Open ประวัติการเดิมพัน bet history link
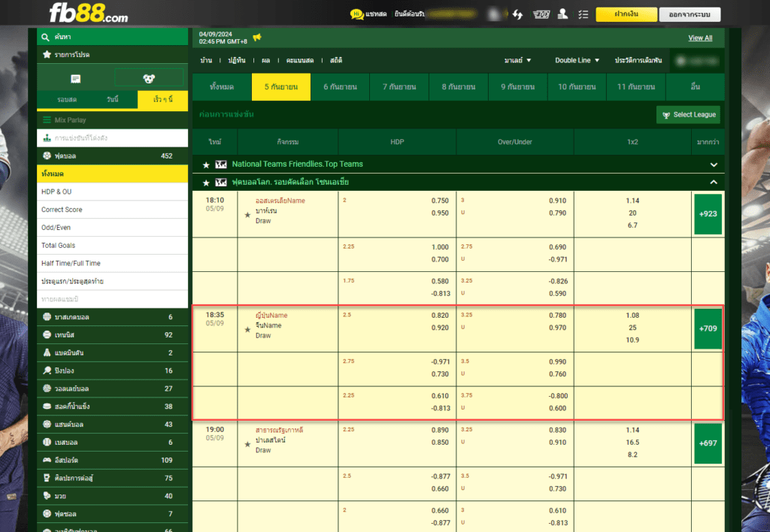Viewport: 770px width, 532px height. point(638,60)
